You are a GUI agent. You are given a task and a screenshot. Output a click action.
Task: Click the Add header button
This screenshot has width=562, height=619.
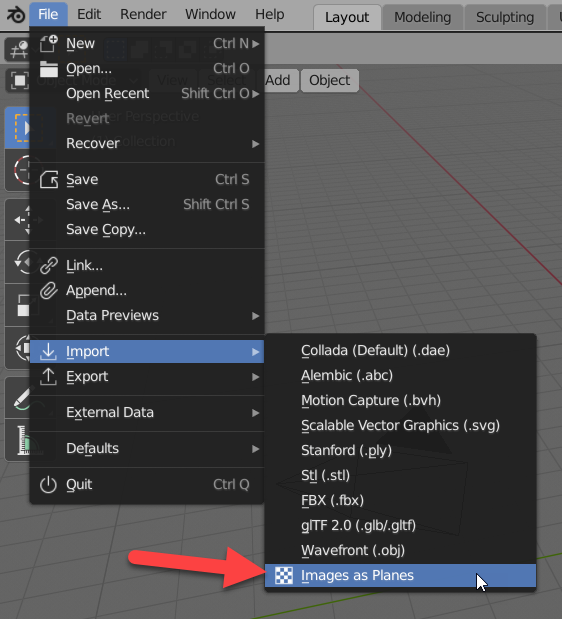click(x=278, y=81)
